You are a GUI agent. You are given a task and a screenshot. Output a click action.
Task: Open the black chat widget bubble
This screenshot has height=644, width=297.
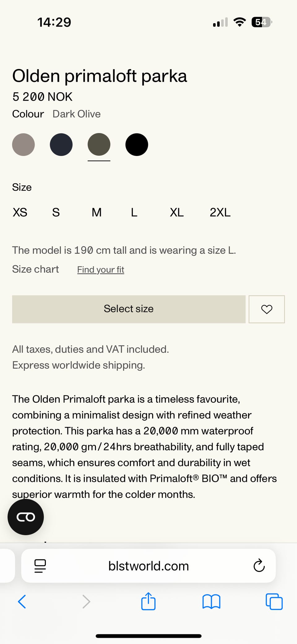(x=26, y=517)
